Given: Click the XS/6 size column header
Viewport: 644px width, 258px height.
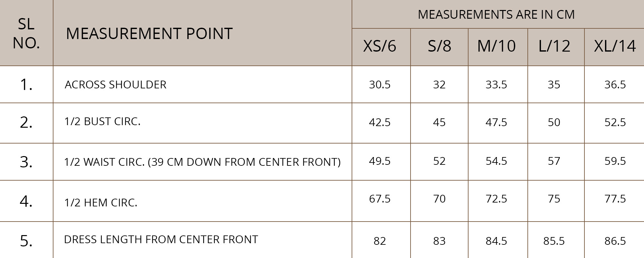Looking at the screenshot, I should (380, 46).
